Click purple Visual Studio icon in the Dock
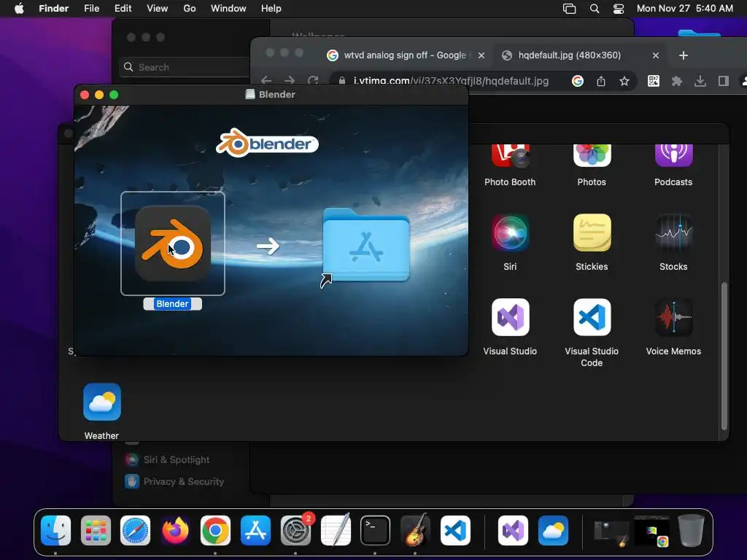This screenshot has height=560, width=747. (x=513, y=531)
